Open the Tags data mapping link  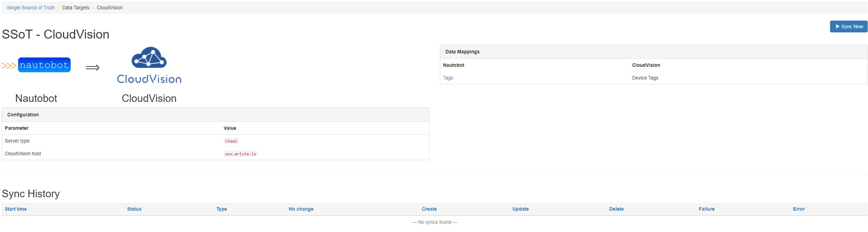pos(448,78)
